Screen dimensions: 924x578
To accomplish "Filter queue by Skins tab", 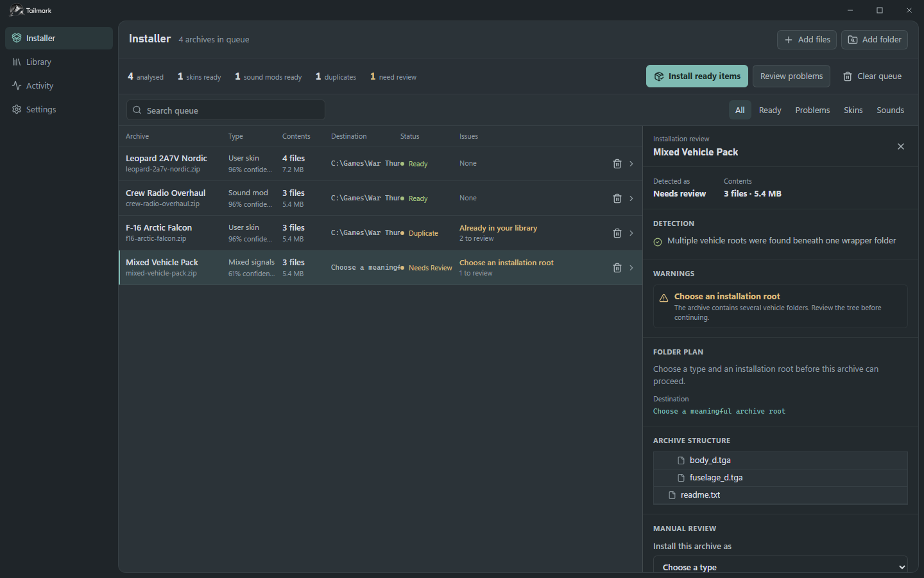I will (853, 110).
